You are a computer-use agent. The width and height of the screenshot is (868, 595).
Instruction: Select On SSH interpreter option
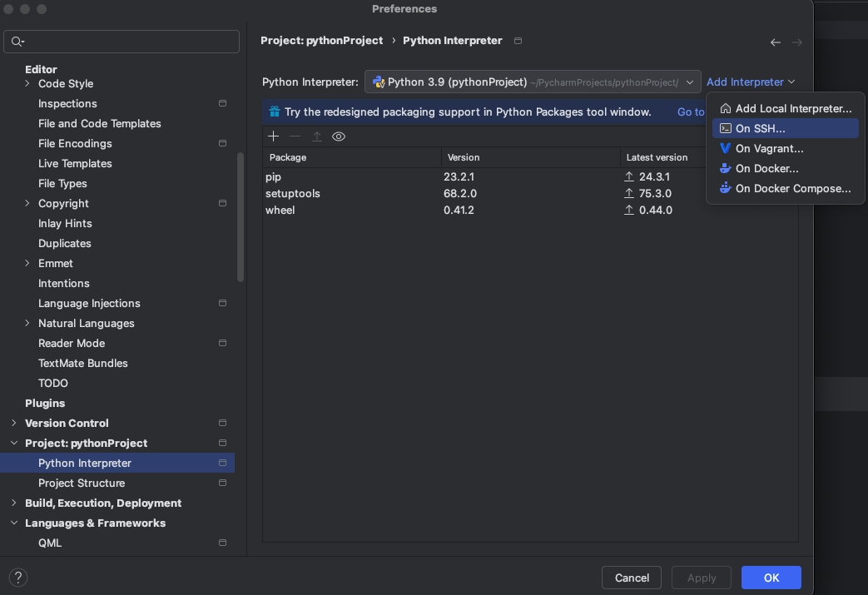(785, 128)
